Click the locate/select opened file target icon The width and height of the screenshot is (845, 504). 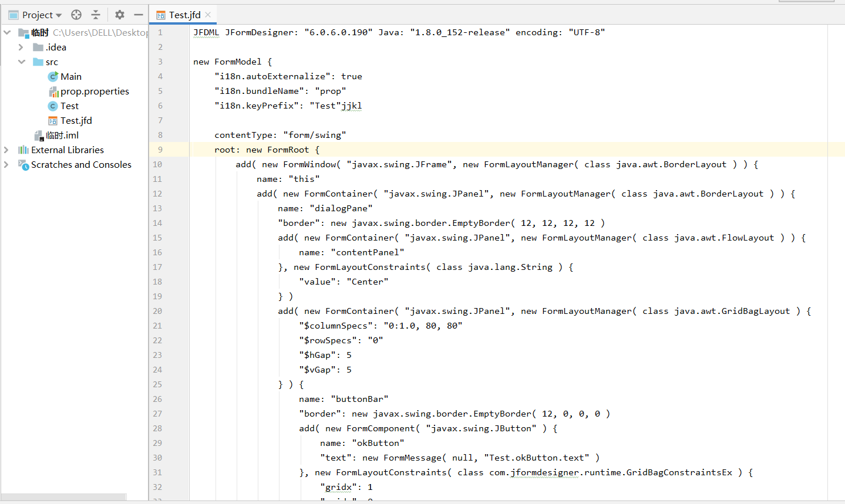coord(76,15)
